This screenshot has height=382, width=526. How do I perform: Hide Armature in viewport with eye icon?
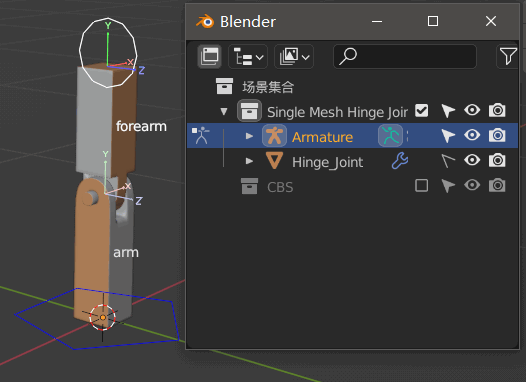coord(472,135)
